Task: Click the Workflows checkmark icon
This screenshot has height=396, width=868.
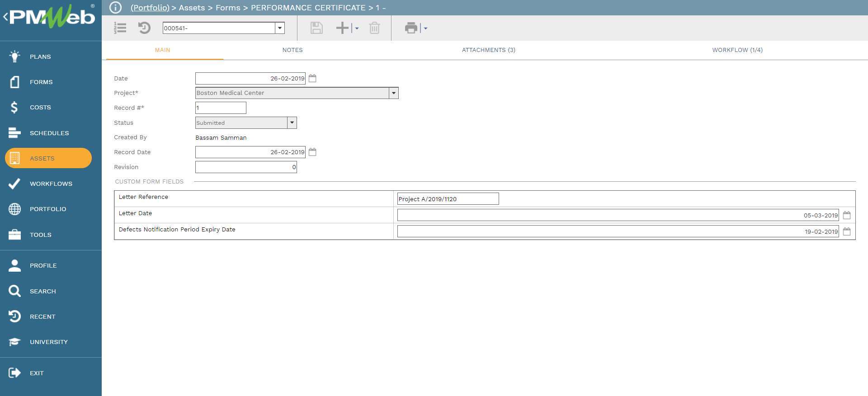Action: tap(14, 184)
